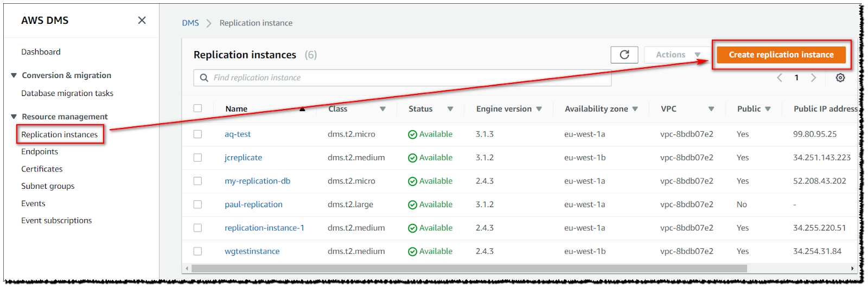The image size is (868, 288).
Task: Focus the Find replication instance field
Action: pyautogui.click(x=403, y=78)
